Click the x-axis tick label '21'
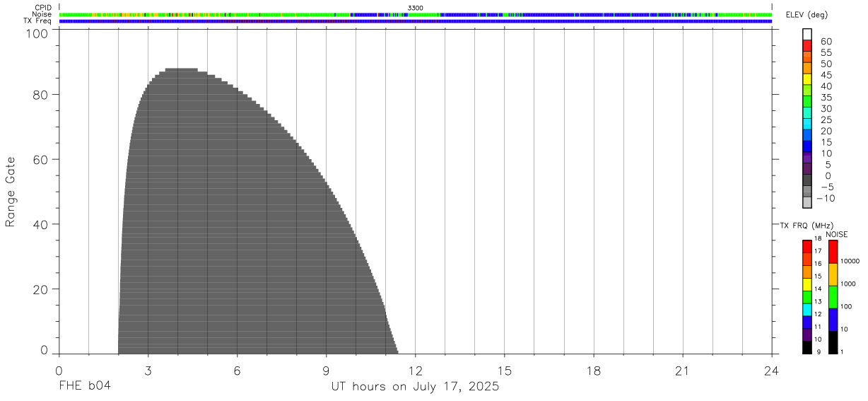868x401 pixels. click(x=682, y=371)
